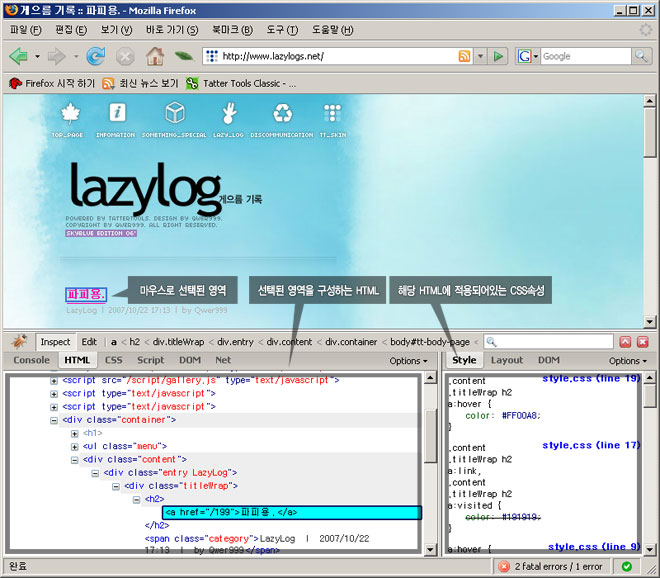Open the INFOMATION icon on the site
The height and width of the screenshot is (578, 660).
click(117, 113)
